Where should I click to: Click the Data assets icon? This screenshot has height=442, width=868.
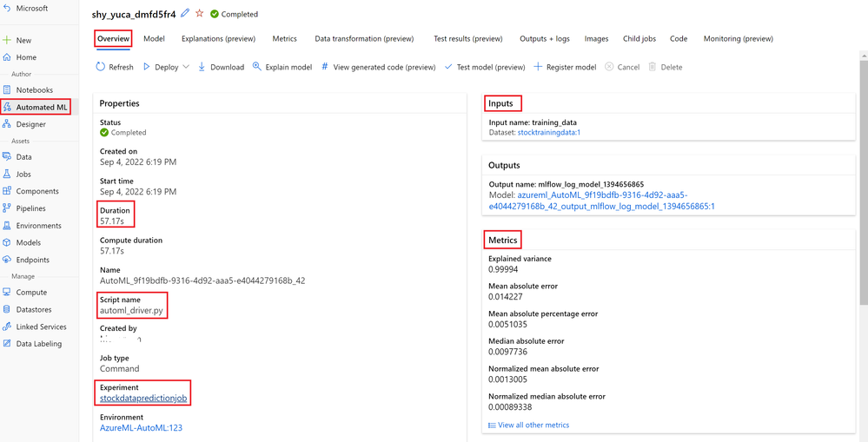pyautogui.click(x=7, y=157)
